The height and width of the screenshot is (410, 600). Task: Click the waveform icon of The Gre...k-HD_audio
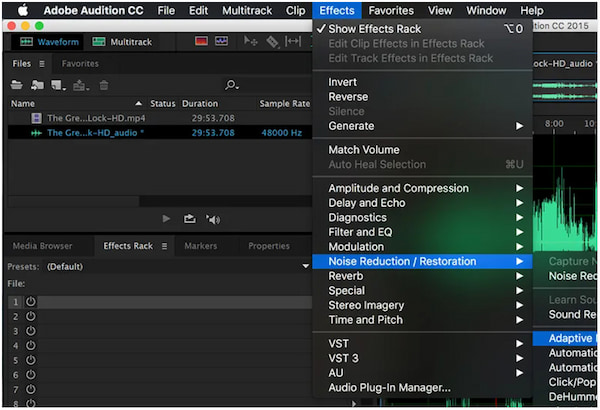click(x=36, y=133)
